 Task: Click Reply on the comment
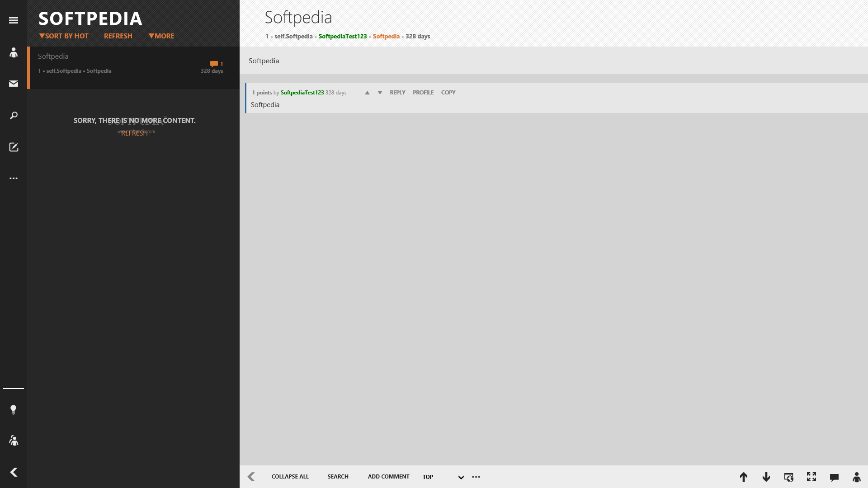point(397,92)
